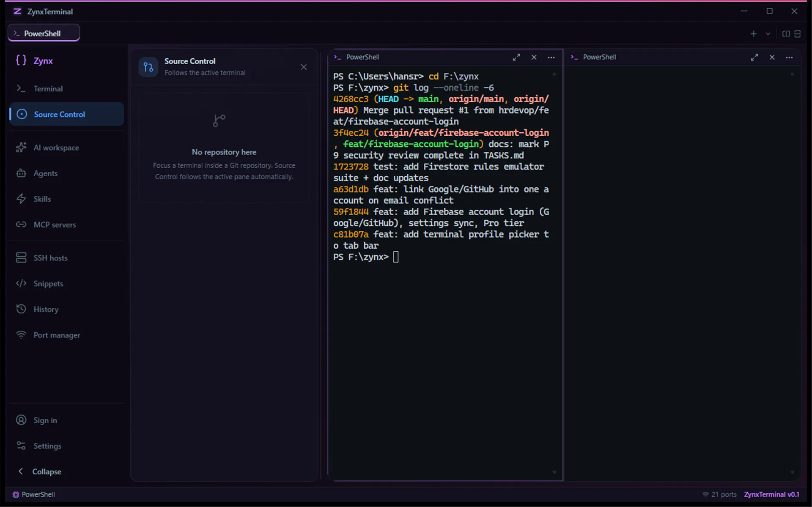Open more options for right PowerShell pane
The height and width of the screenshot is (507, 812).
coord(789,57)
